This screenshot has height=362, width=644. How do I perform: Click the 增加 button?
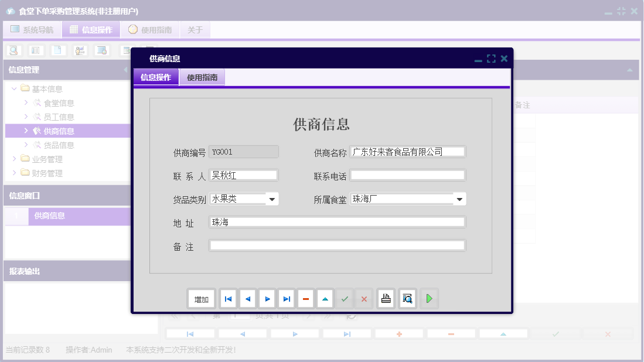(x=201, y=298)
